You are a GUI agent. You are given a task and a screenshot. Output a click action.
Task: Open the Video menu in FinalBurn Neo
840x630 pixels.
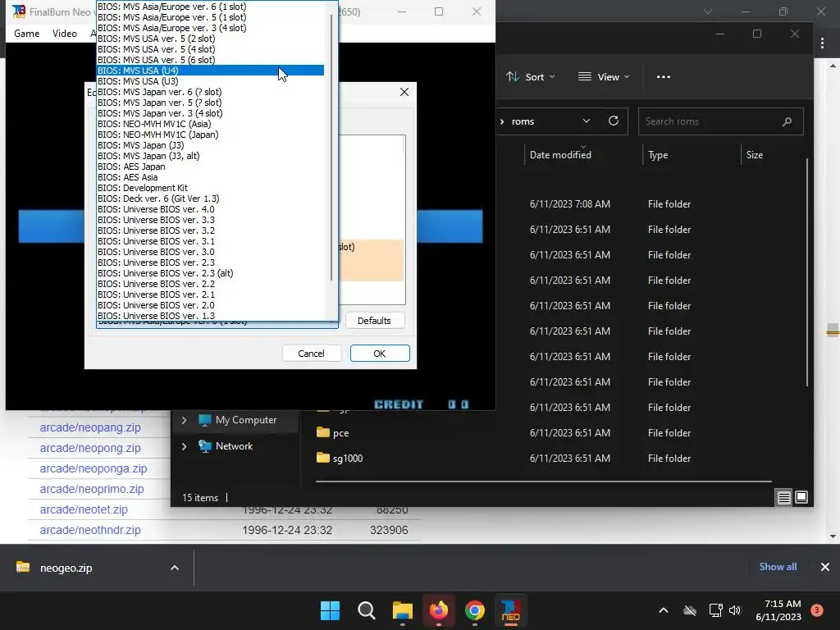(x=65, y=33)
